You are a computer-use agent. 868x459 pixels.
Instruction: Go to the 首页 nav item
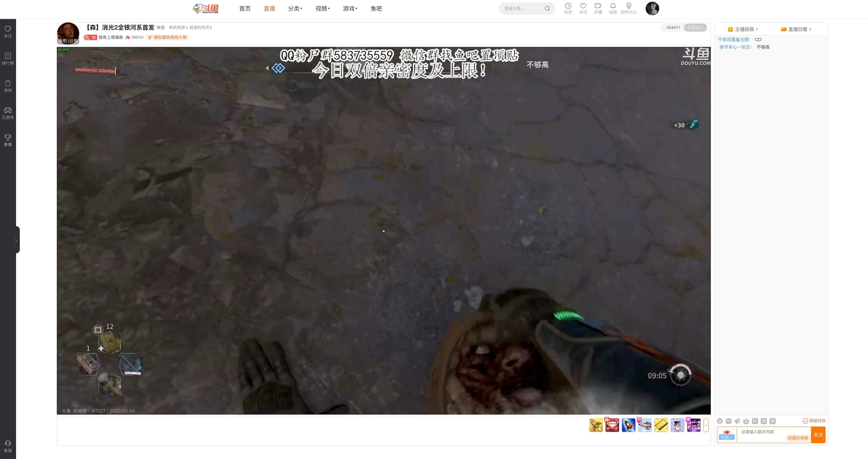click(245, 8)
